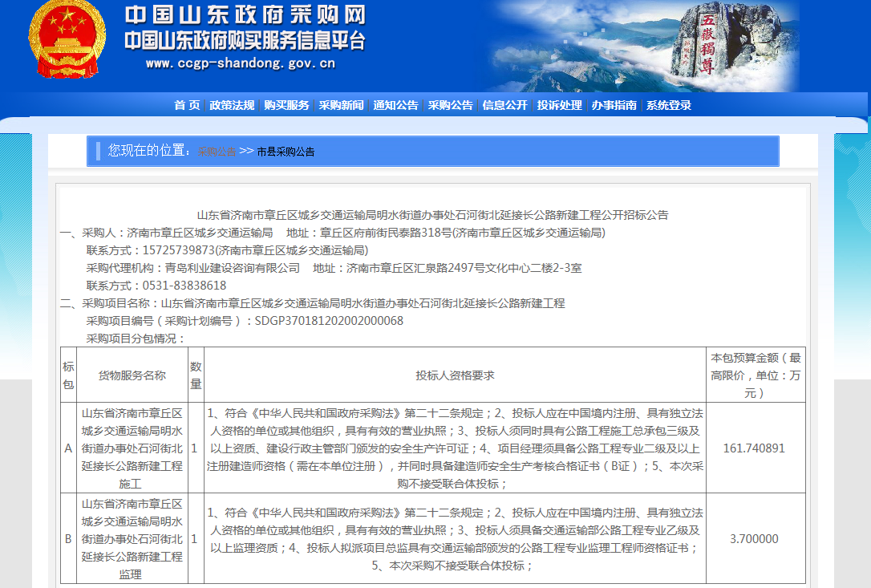Click the www.ccgp-shandong.gov.cn URL text

click(x=241, y=63)
